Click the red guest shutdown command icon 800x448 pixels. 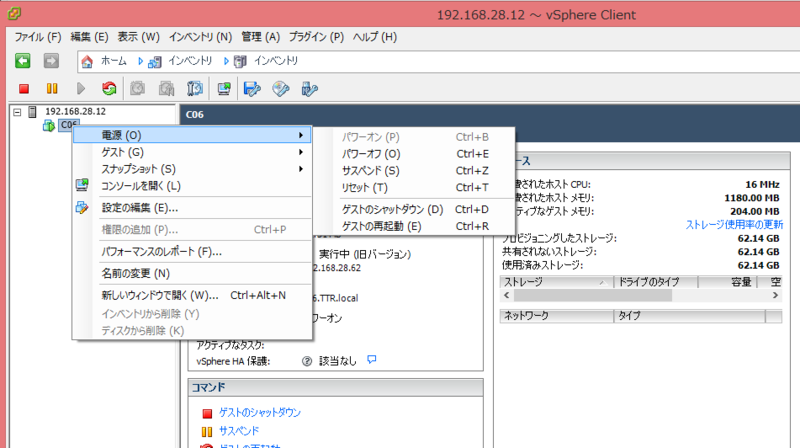pyautogui.click(x=207, y=413)
